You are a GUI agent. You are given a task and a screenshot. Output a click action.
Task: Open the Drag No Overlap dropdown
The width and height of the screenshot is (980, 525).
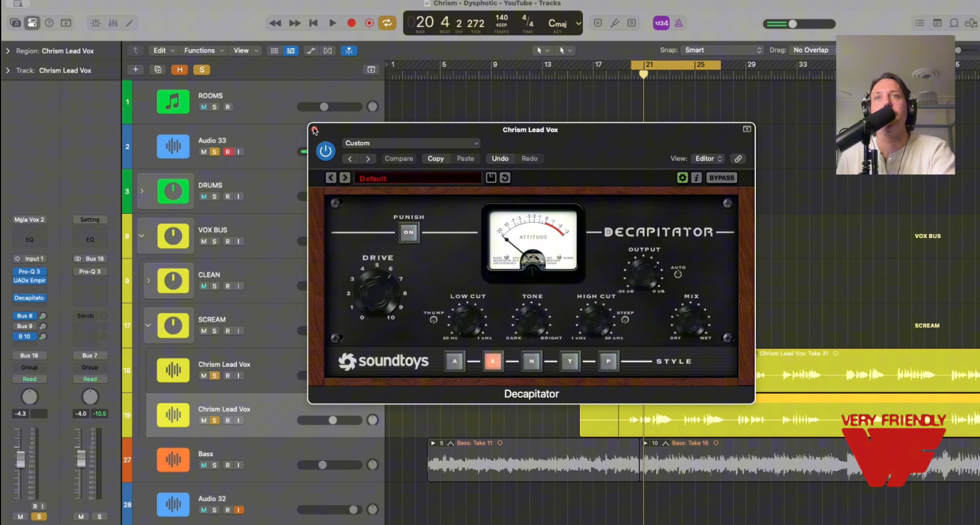click(x=812, y=50)
